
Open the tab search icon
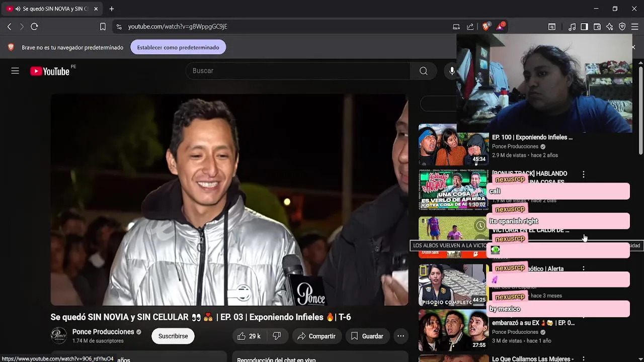(552, 27)
